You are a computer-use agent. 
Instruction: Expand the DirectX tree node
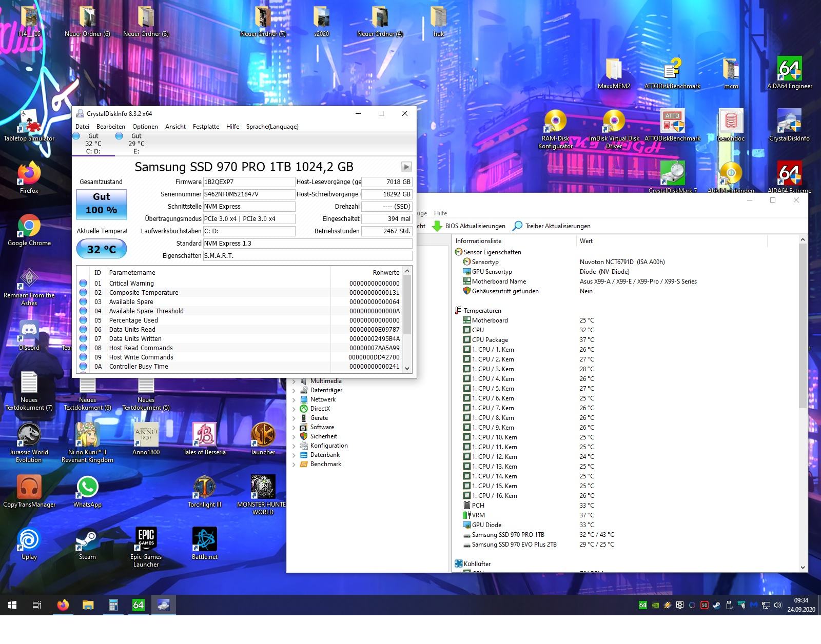pos(294,409)
